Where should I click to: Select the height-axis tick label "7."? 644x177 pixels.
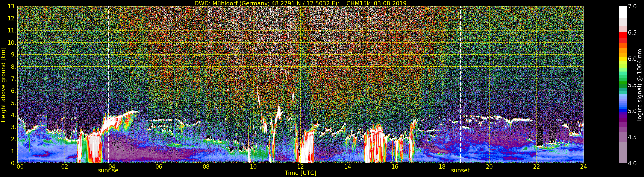[13, 79]
